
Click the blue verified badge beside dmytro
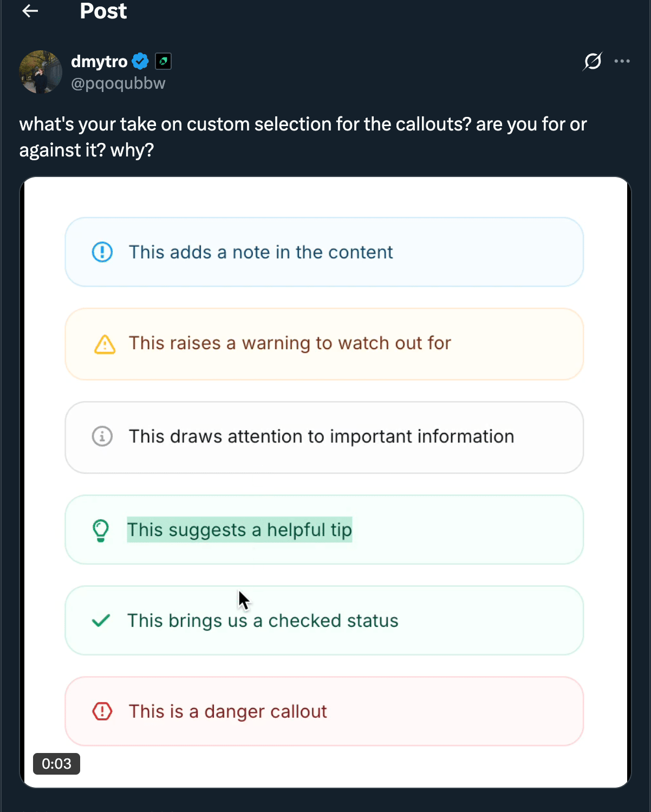coord(140,61)
